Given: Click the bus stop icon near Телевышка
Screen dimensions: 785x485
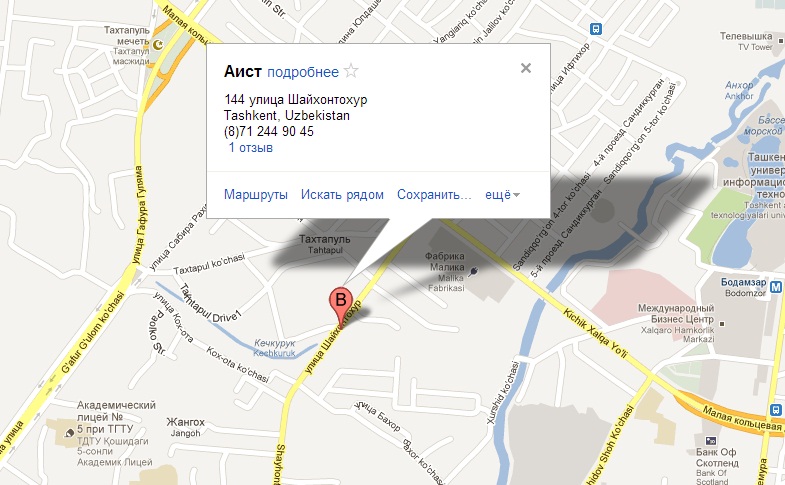Looking at the screenshot, I should point(596,29).
